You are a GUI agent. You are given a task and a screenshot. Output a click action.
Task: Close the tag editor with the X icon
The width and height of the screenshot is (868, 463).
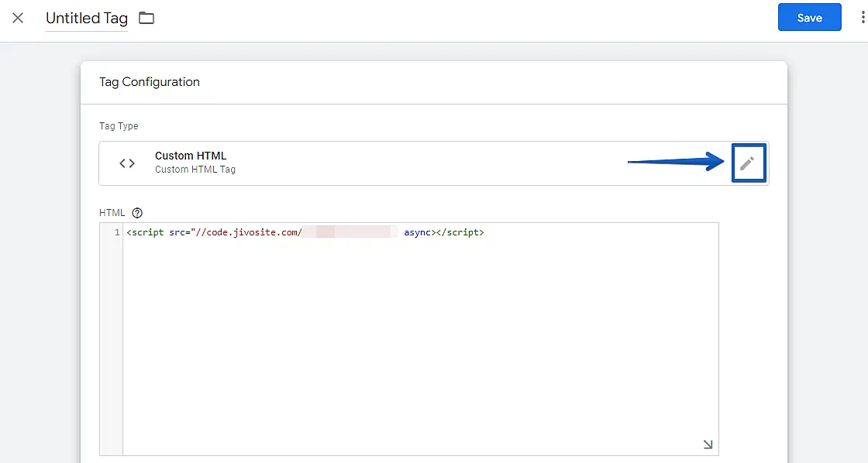point(18,18)
